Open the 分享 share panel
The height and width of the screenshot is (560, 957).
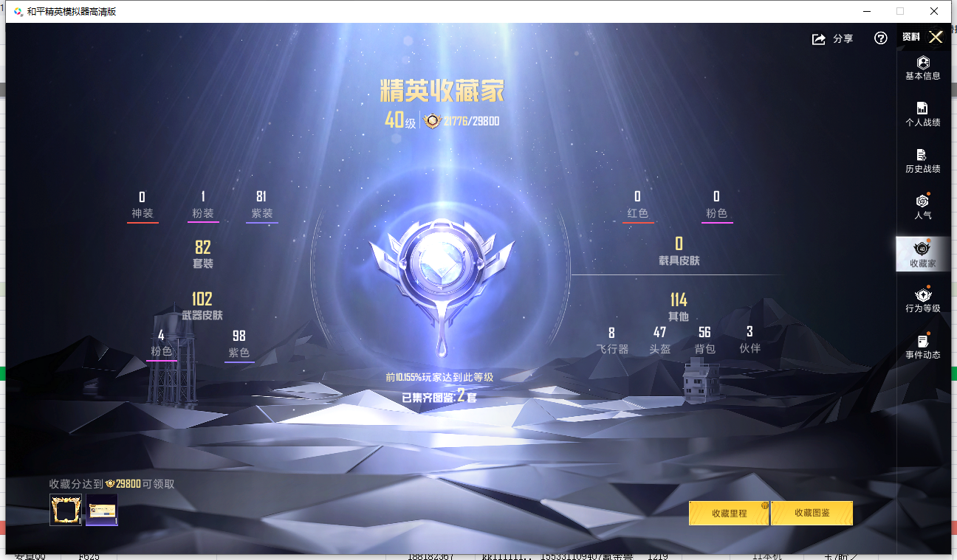click(833, 38)
